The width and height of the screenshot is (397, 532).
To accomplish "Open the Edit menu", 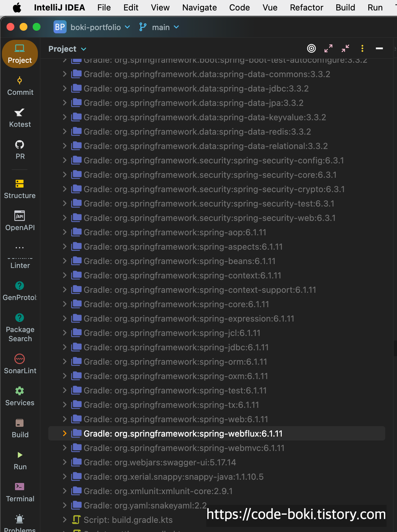I will click(131, 8).
